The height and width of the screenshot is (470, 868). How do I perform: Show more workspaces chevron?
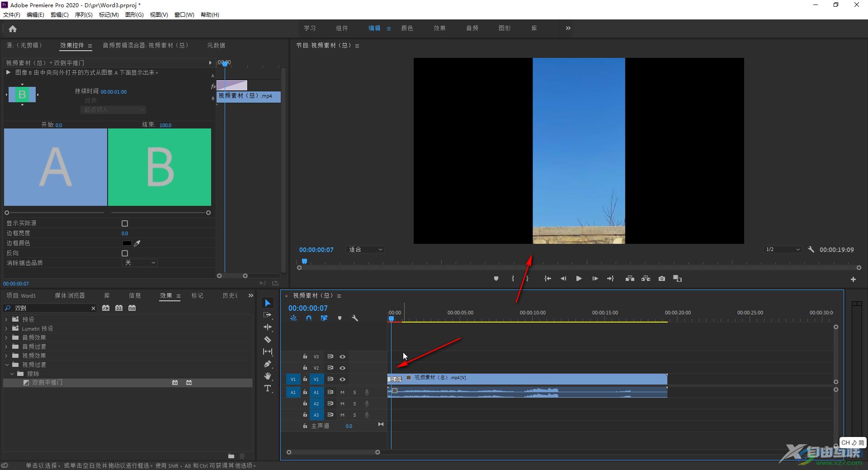568,28
